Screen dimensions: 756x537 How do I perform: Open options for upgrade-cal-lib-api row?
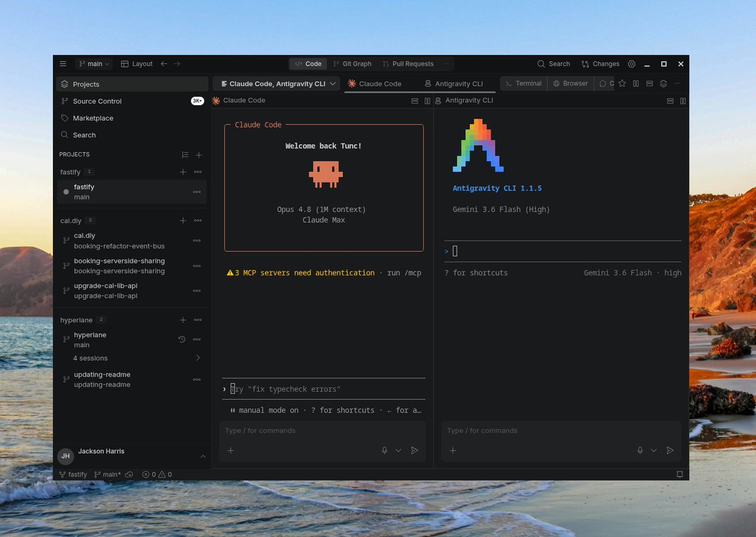tap(197, 290)
